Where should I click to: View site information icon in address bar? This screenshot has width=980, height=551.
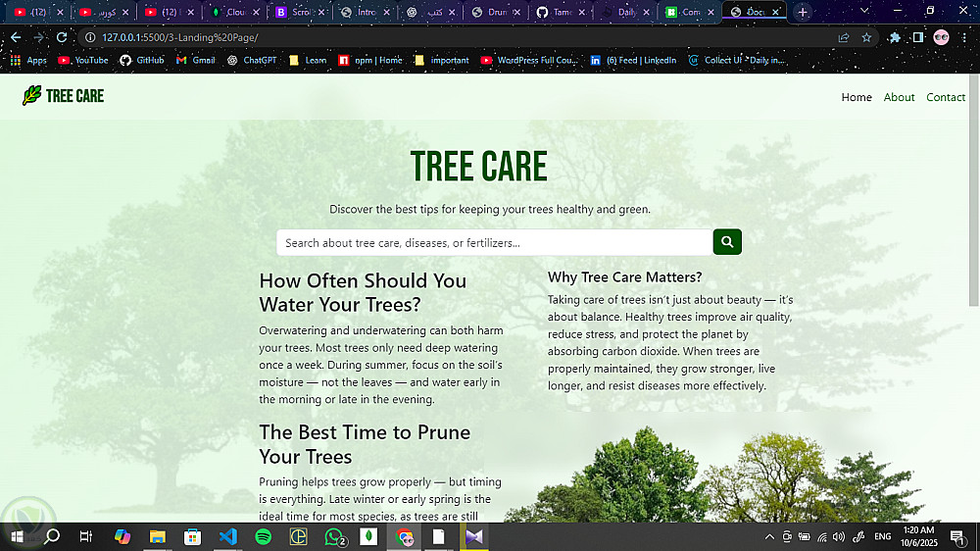(90, 37)
